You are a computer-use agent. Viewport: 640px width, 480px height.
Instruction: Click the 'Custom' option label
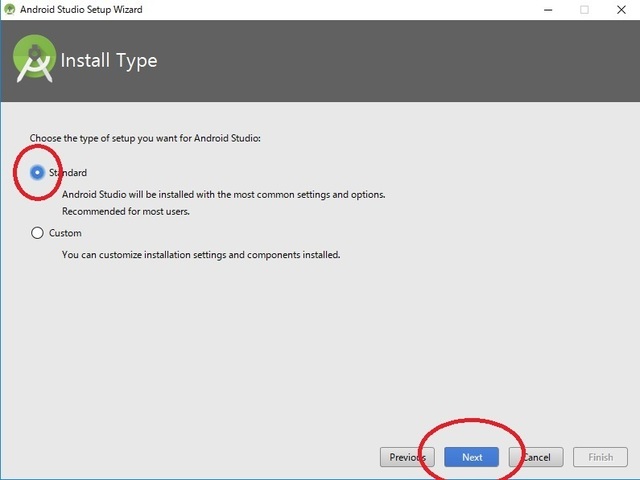point(65,233)
